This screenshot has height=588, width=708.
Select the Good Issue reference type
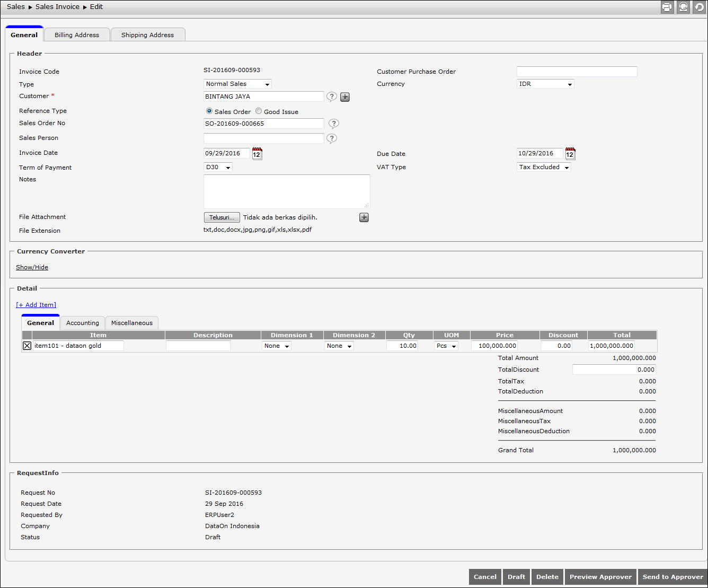pyautogui.click(x=259, y=111)
